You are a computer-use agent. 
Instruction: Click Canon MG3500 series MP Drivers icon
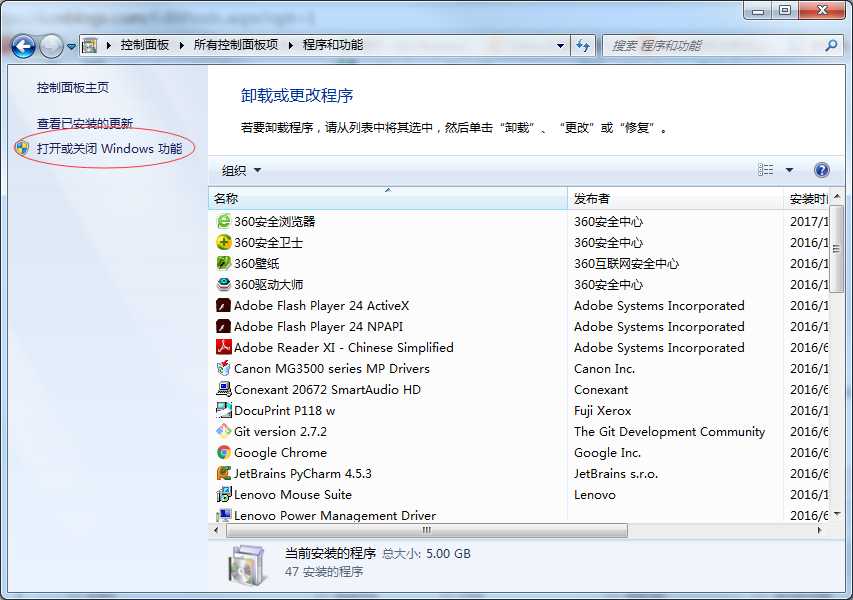(x=224, y=368)
